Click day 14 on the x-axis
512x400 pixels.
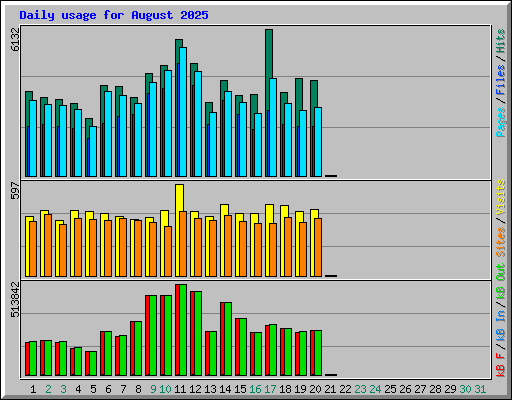click(225, 389)
